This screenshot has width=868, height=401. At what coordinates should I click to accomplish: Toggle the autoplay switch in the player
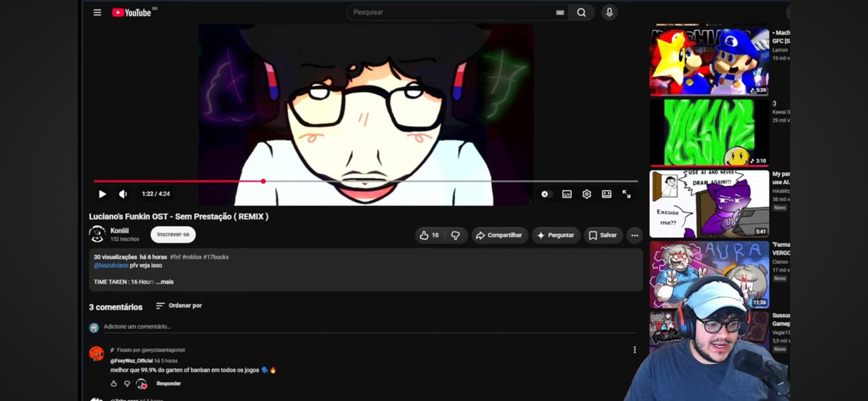pos(546,194)
